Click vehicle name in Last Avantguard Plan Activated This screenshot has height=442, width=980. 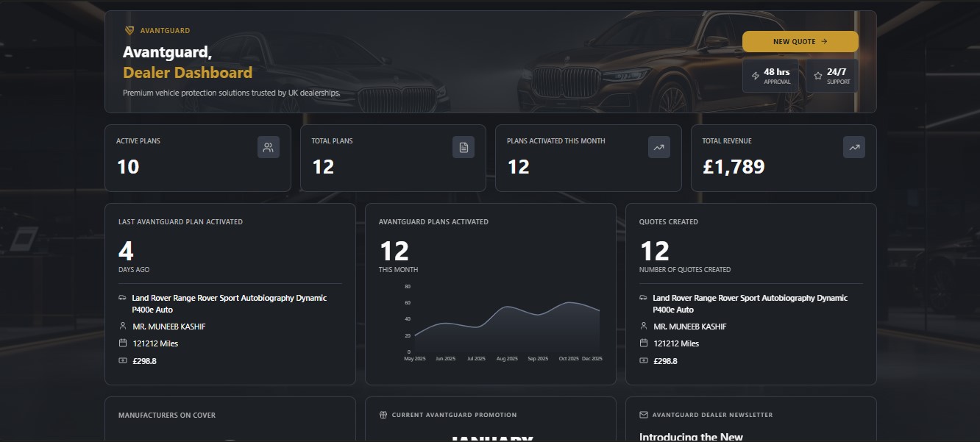[229, 304]
